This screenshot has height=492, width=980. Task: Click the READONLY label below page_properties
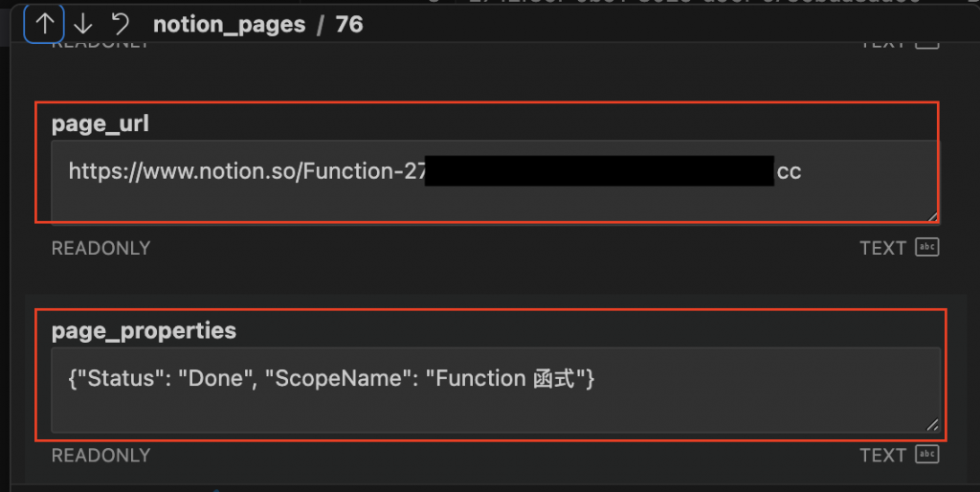[x=100, y=455]
